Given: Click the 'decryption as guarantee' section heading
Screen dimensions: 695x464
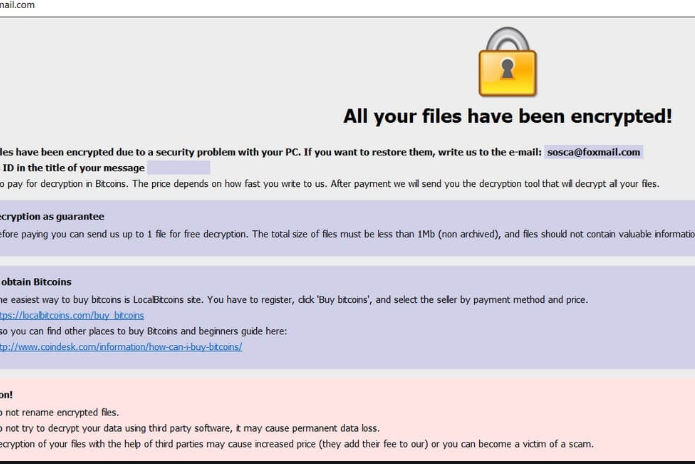Looking at the screenshot, I should click(52, 216).
